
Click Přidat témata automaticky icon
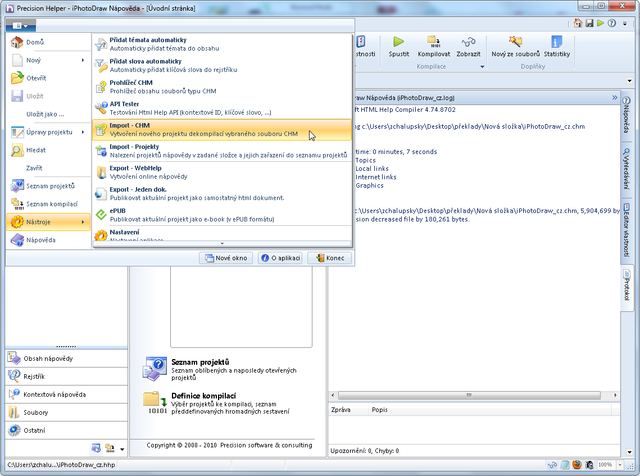[101, 44]
